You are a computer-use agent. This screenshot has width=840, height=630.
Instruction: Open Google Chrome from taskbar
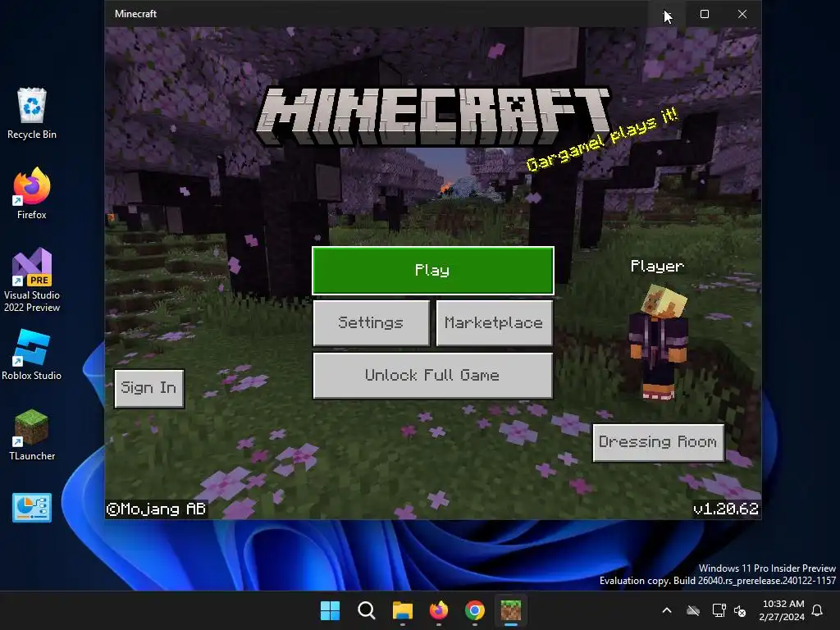475,610
